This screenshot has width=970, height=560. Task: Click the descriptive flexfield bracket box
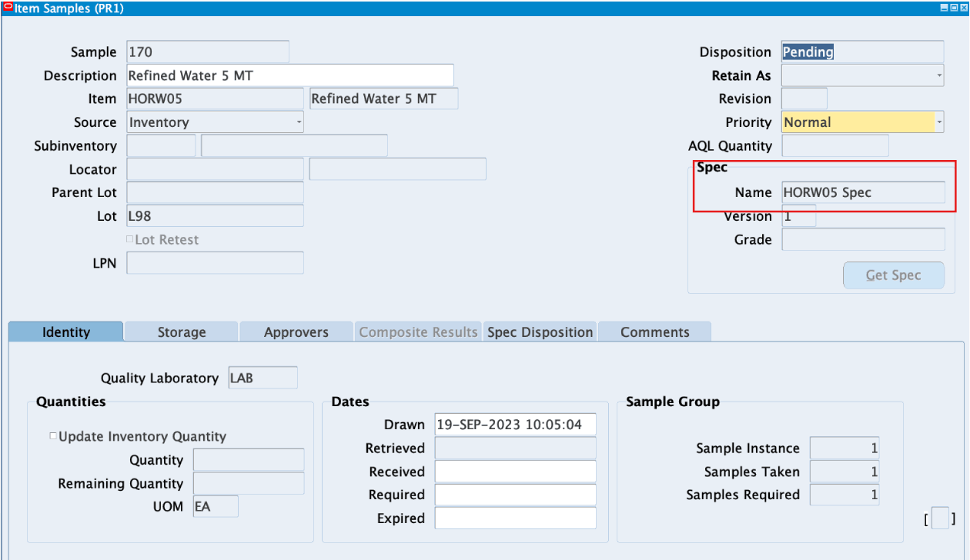coord(940,519)
